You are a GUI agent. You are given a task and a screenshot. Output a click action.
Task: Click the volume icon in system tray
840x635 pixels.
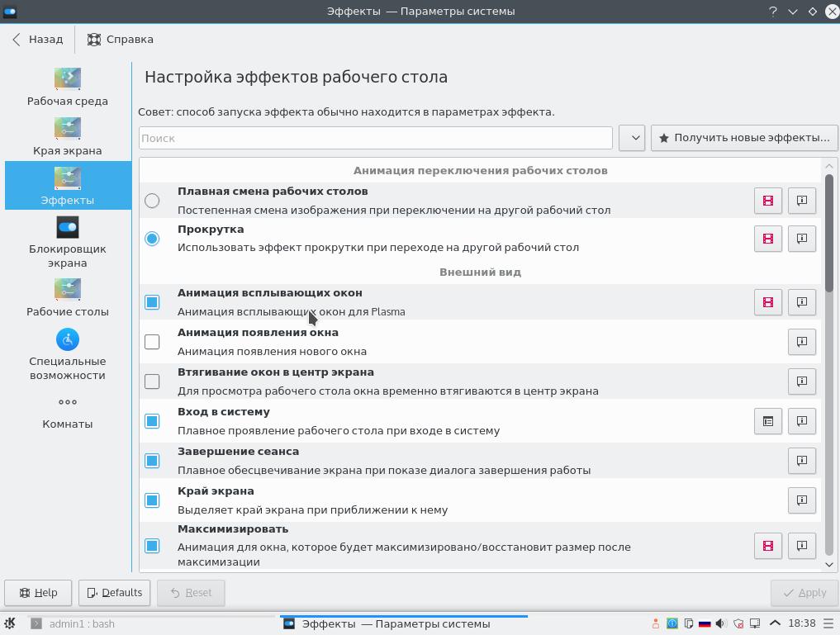[720, 623]
